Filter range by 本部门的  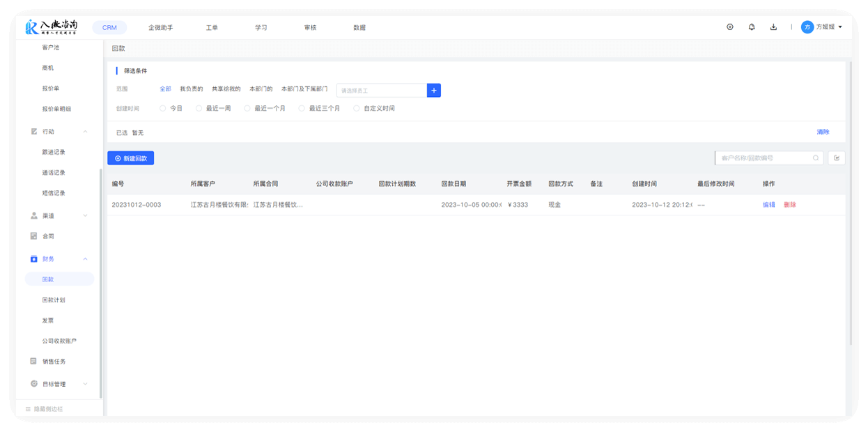tap(261, 89)
